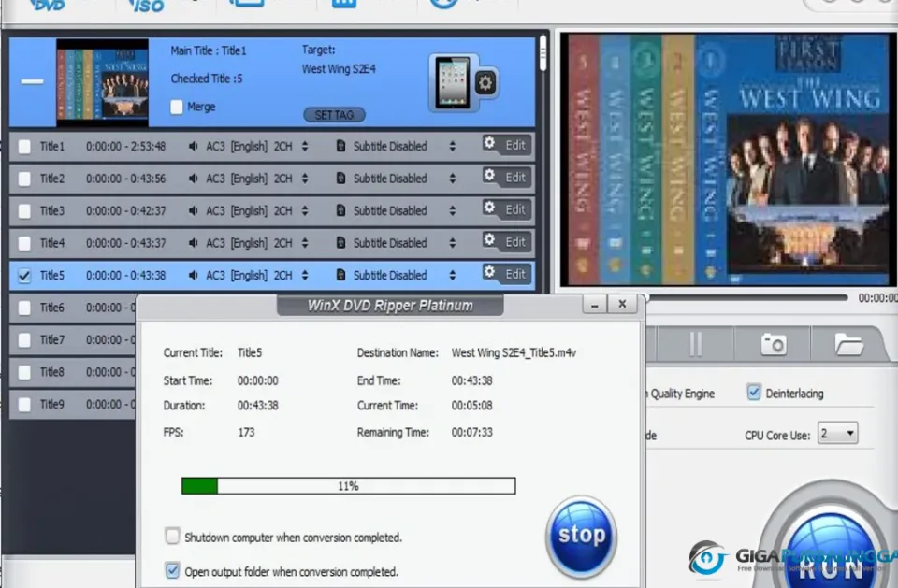This screenshot has width=898, height=588.
Task: Edit Title1 video settings
Action: coord(506,145)
